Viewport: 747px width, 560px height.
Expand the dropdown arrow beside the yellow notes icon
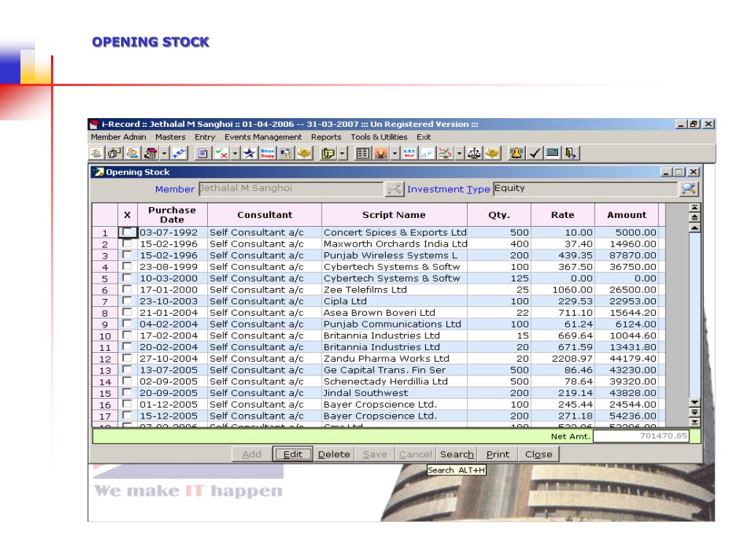pyautogui.click(x=341, y=153)
